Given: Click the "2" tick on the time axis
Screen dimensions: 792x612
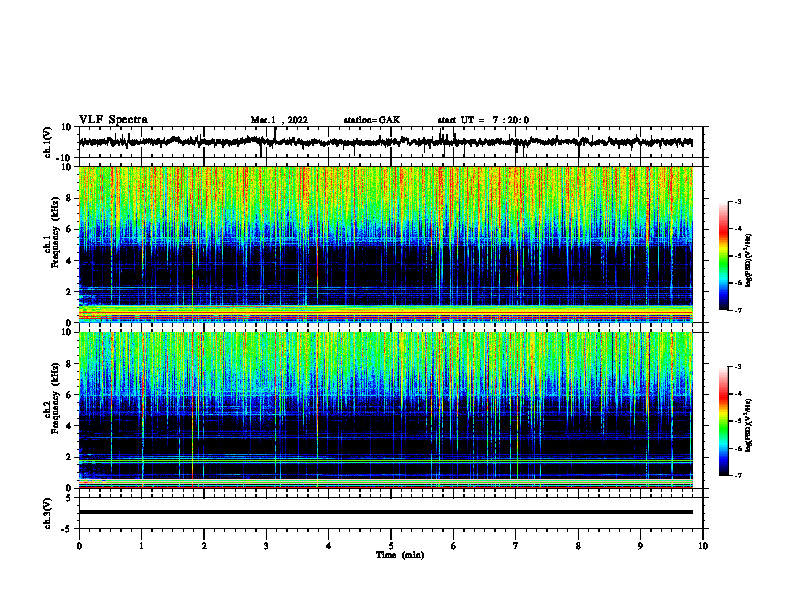Looking at the screenshot, I should [204, 546].
